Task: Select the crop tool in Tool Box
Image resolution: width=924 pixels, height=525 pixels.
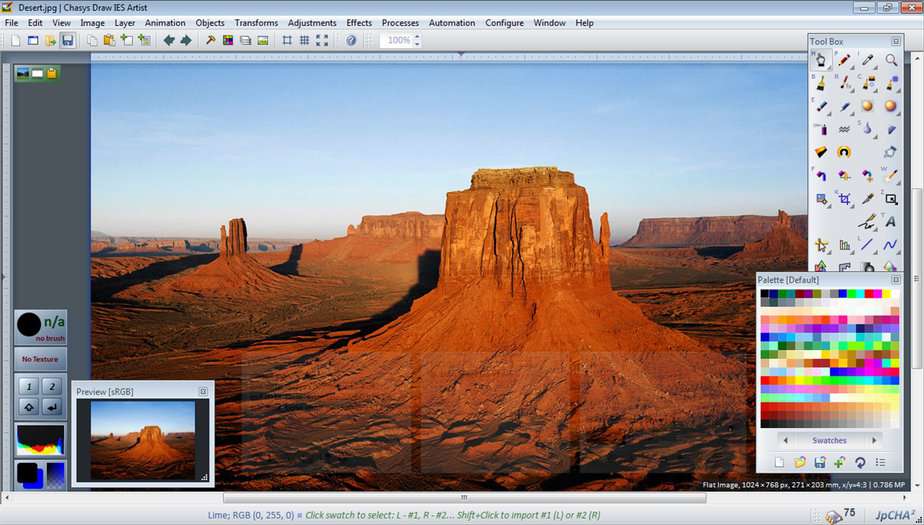Action: pos(844,199)
